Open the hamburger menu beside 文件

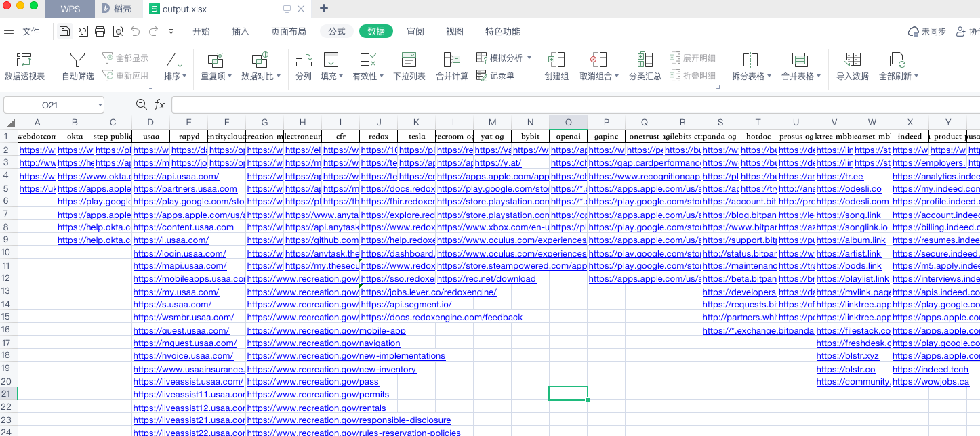(x=9, y=31)
